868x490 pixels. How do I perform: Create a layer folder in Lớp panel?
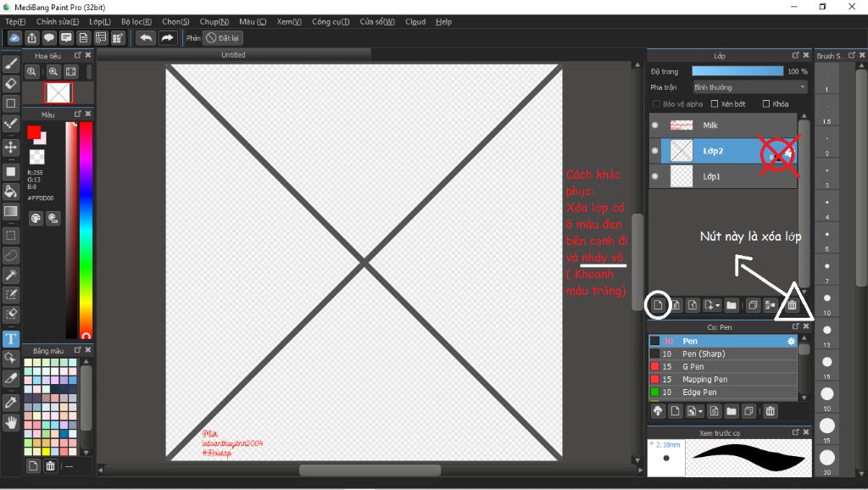(732, 305)
